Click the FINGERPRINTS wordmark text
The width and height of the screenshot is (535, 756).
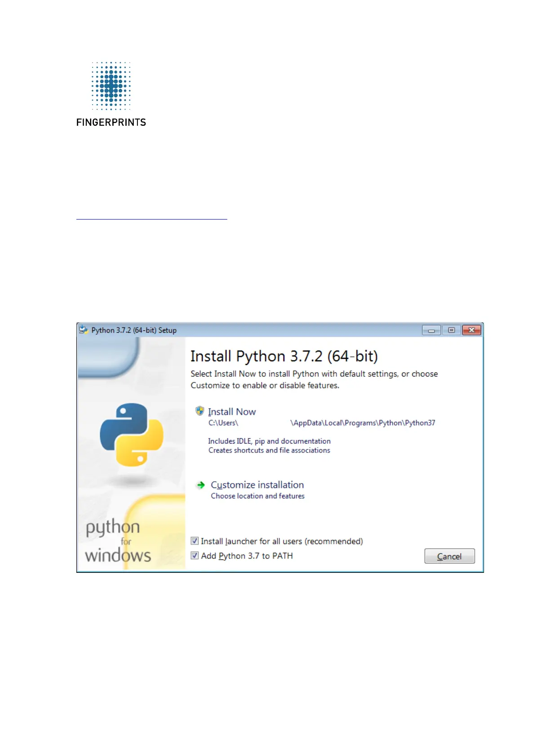[x=111, y=123]
